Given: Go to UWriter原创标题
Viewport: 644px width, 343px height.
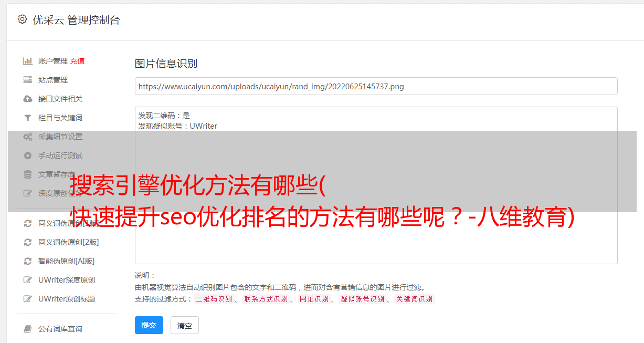Looking at the screenshot, I should pos(67,299).
